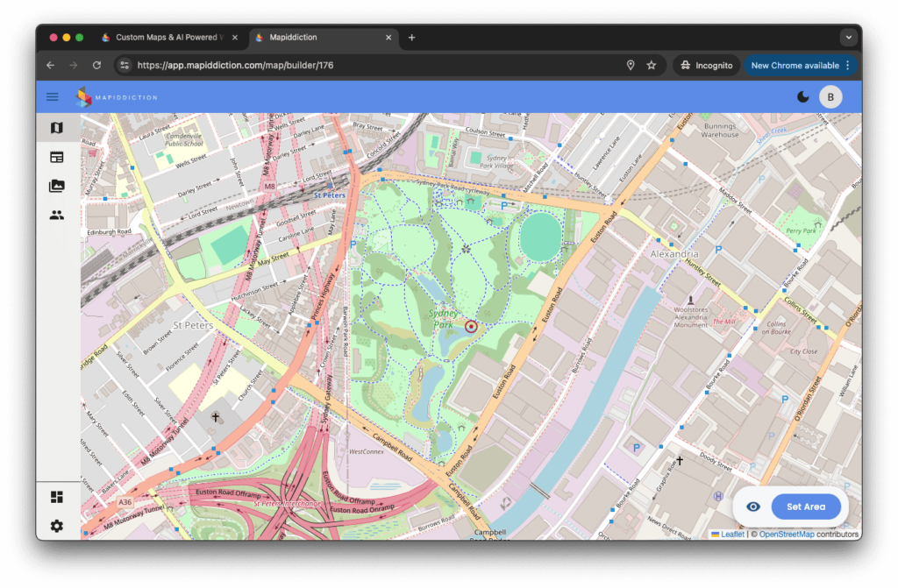
Task: Open the New Chrome available menu
Action: [801, 65]
